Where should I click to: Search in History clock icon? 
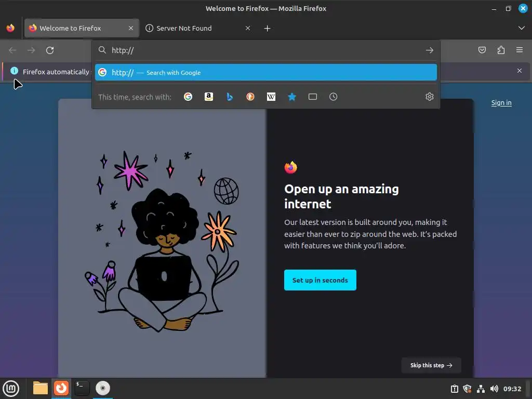pyautogui.click(x=334, y=97)
